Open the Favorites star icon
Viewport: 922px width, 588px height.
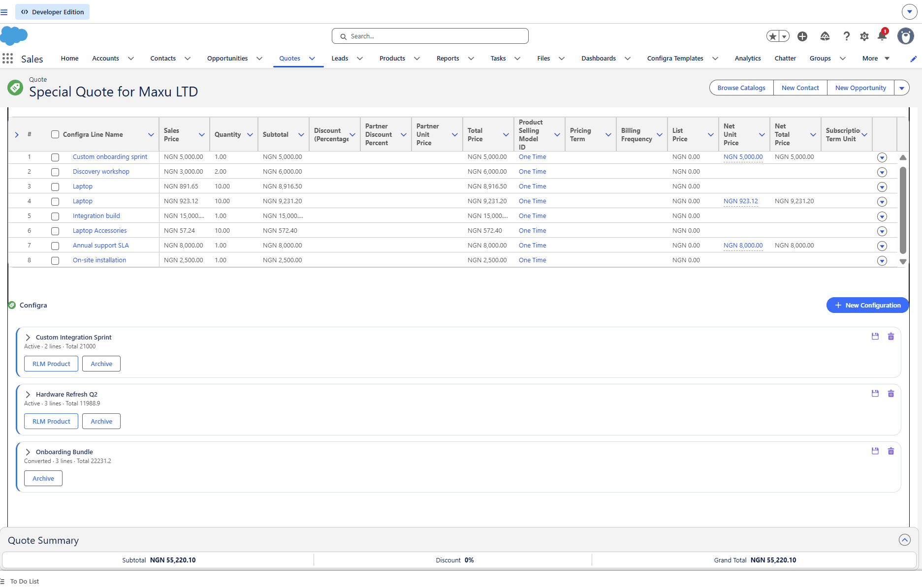point(773,36)
